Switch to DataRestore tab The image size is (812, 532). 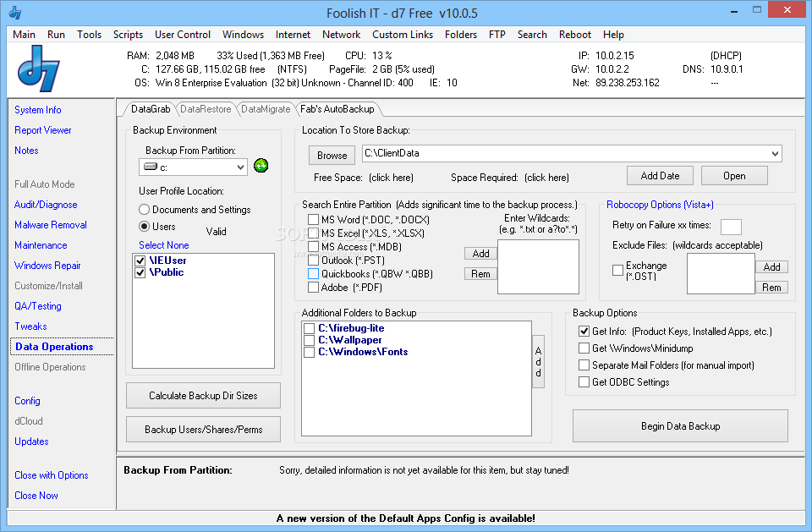[x=206, y=109]
